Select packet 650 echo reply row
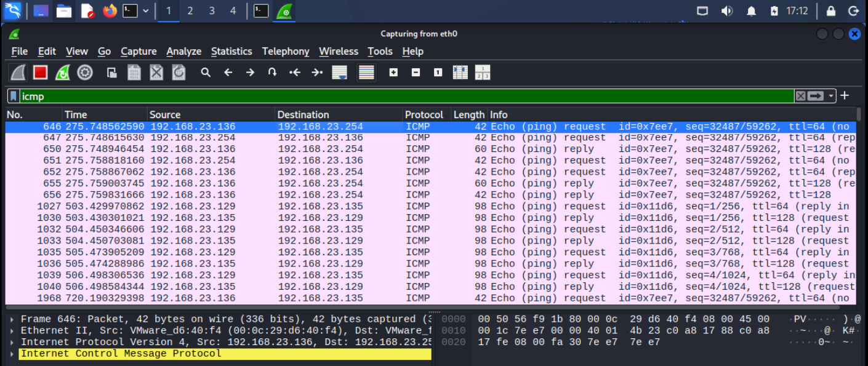The image size is (868, 366). click(x=431, y=149)
